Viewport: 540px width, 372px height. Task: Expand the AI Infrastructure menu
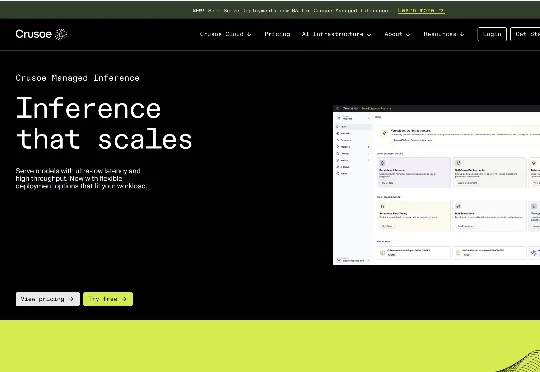click(336, 34)
